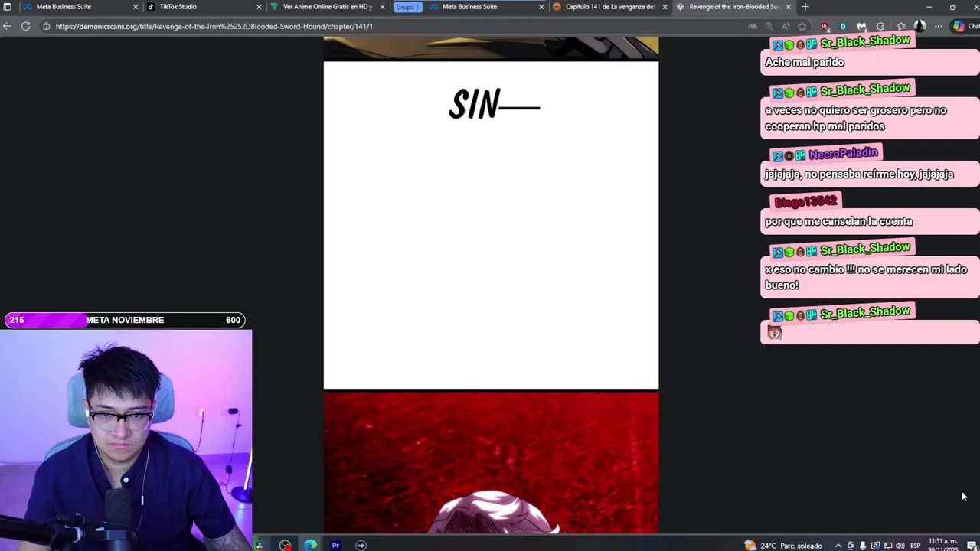Click the microphone icon in system tray
The width and height of the screenshot is (980, 551).
tap(863, 546)
